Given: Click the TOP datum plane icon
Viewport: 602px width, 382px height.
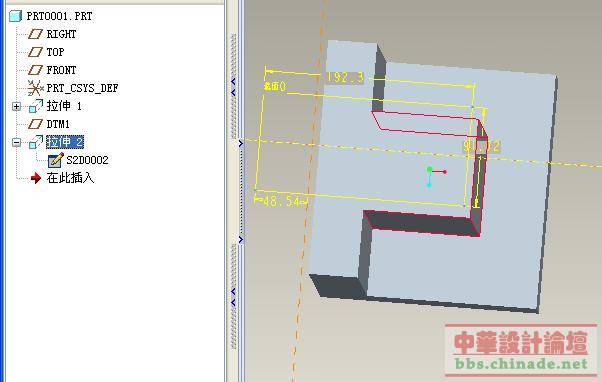Looking at the screenshot, I should pyautogui.click(x=35, y=52).
